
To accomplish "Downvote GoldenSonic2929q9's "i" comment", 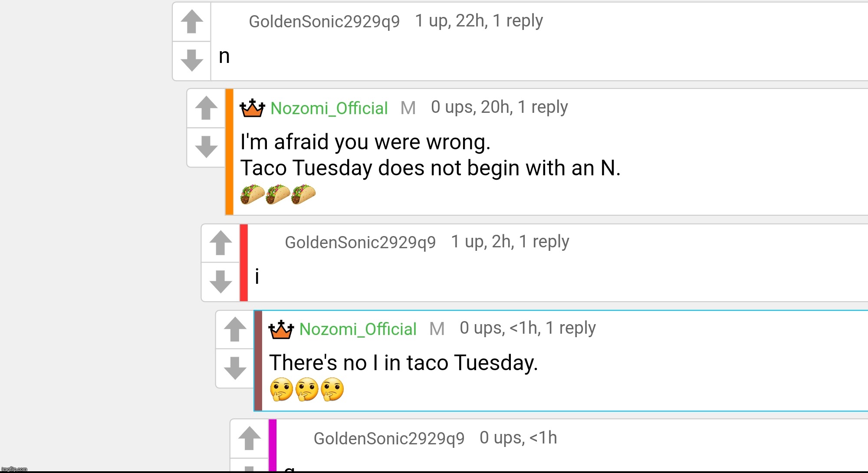I will [220, 282].
